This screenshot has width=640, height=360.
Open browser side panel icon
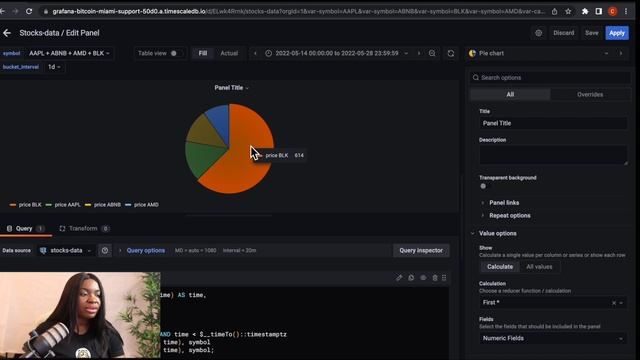[598, 11]
